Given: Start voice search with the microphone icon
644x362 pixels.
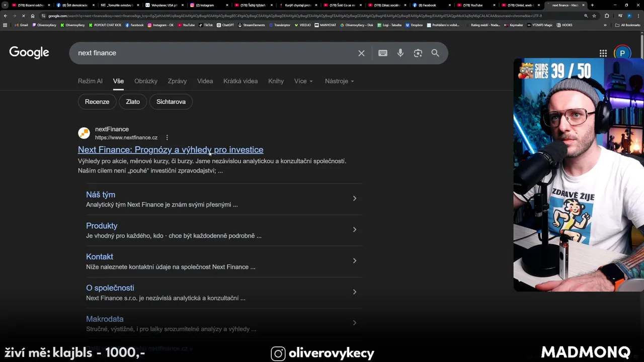Looking at the screenshot, I should [400, 53].
